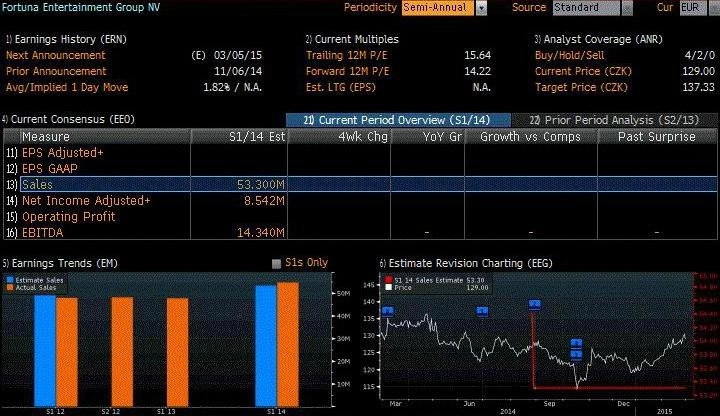Click the earnings marker icon above red line
Screen dimensions: 720x416
(x=534, y=304)
